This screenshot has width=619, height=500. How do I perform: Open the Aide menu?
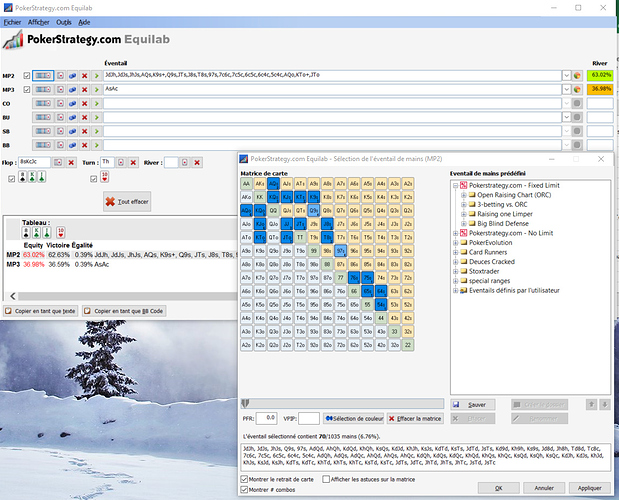coord(84,22)
